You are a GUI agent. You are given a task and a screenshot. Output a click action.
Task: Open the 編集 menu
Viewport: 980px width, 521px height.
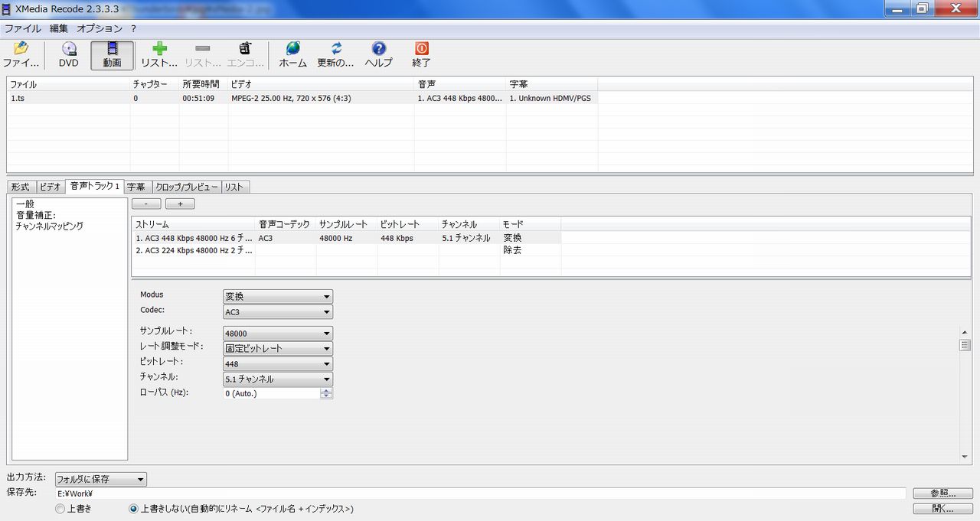(x=59, y=28)
